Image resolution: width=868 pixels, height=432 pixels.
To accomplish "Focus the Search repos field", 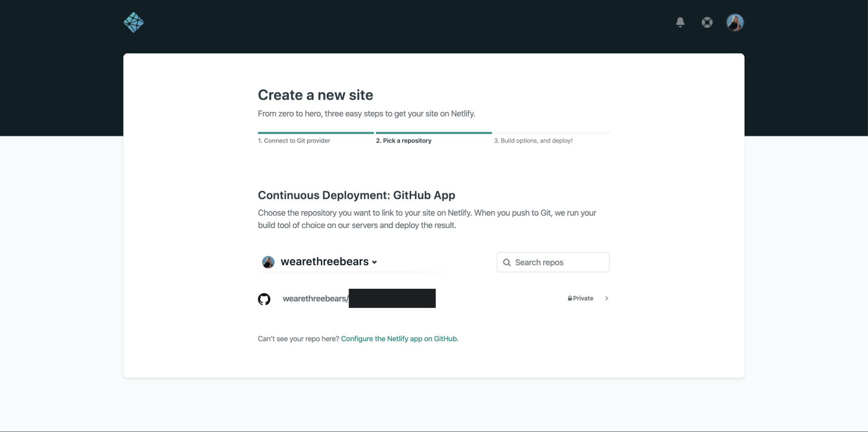I will click(559, 262).
